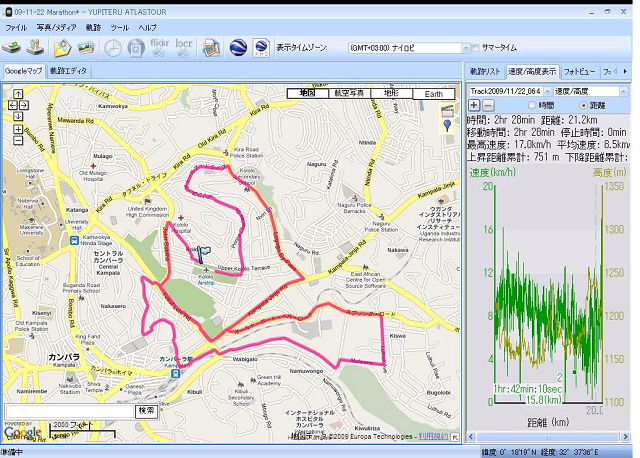This screenshot has height=458, width=640.
Task: Toggle the サマータイム checkbox
Action: (476, 48)
